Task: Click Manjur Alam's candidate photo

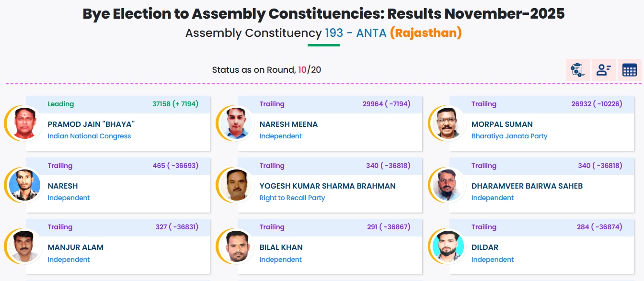Action: coord(25,246)
